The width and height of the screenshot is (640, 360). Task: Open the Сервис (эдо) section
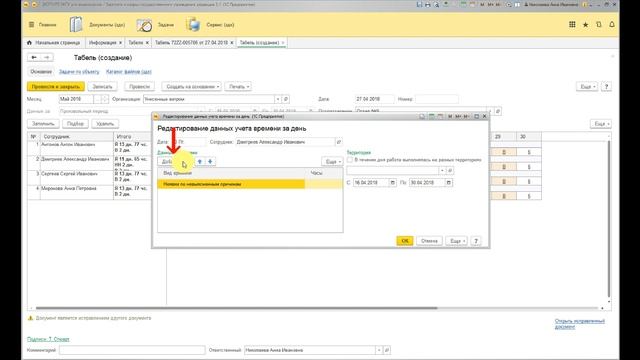[210, 25]
